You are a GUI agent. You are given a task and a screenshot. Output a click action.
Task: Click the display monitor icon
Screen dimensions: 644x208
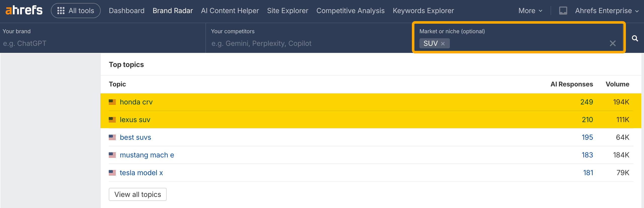click(x=563, y=11)
